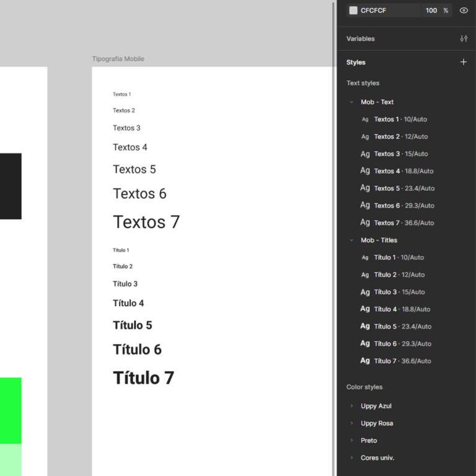Click the Ag preview icon for Título 4
Image resolution: width=476 pixels, height=476 pixels.
tap(365, 309)
